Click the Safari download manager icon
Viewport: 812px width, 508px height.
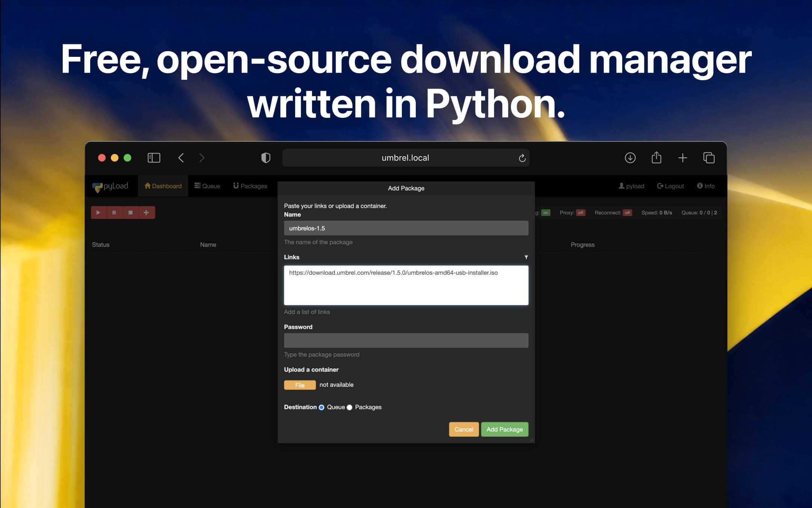630,158
